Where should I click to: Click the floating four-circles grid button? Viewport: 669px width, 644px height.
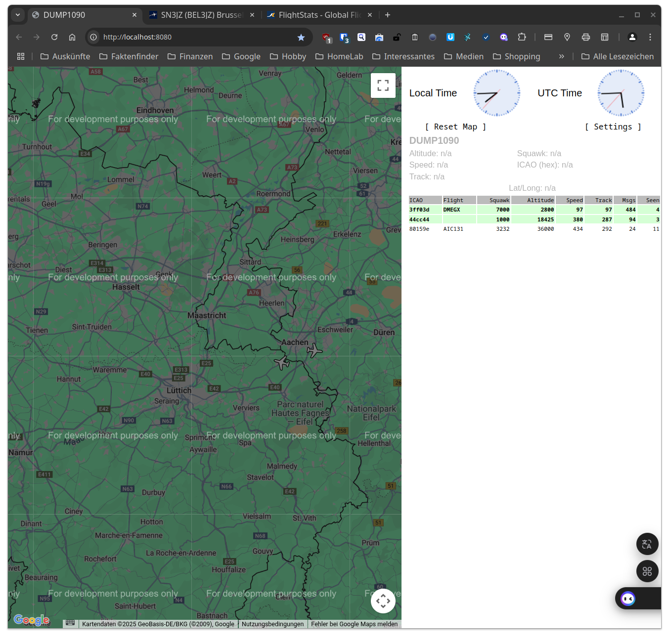[647, 571]
